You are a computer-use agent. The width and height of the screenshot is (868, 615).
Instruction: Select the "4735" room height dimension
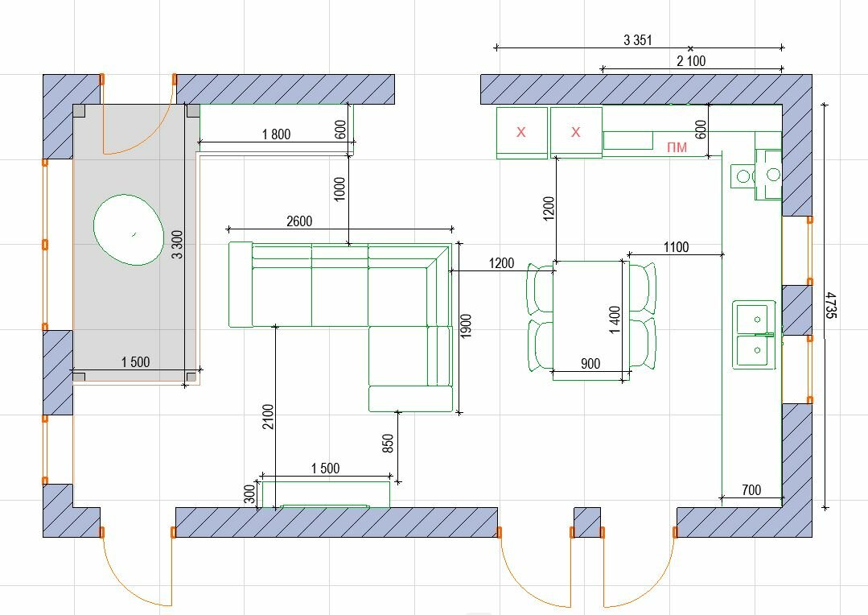[831, 305]
